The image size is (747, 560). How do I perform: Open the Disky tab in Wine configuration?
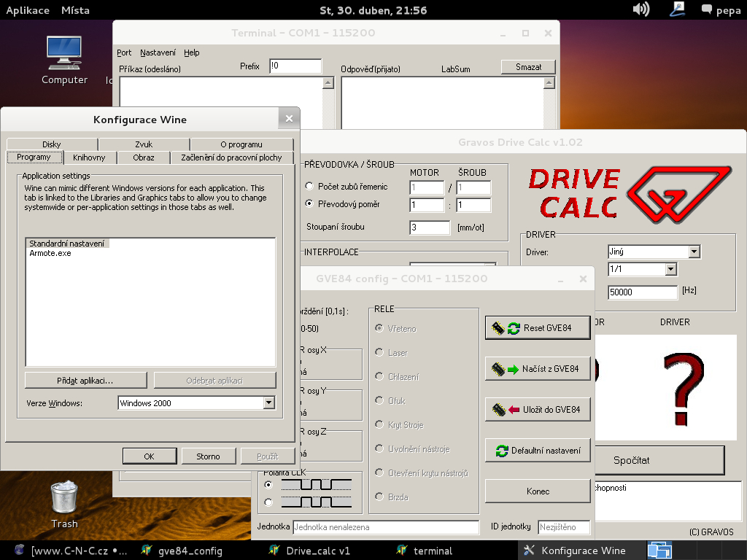coord(52,144)
